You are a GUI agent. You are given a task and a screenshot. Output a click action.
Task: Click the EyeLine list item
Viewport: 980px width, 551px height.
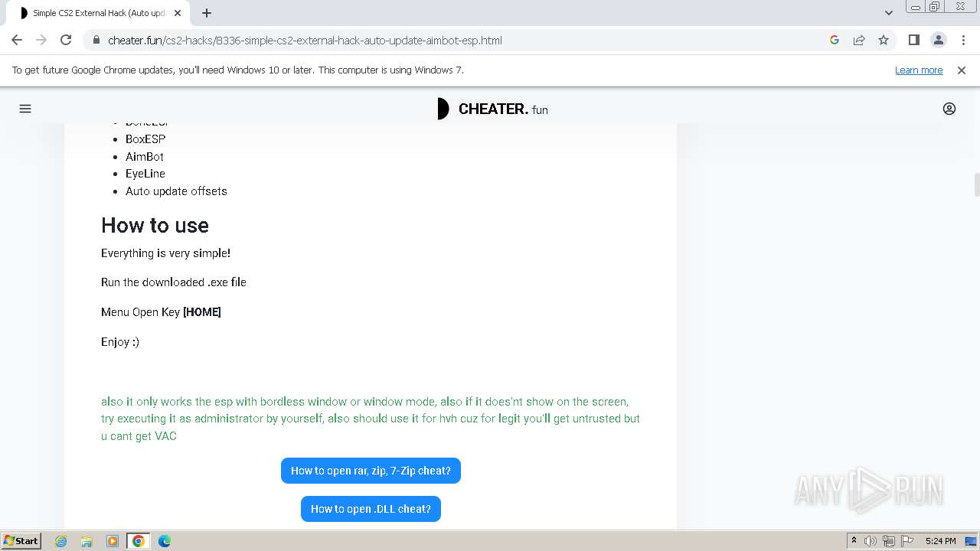pyautogui.click(x=145, y=174)
